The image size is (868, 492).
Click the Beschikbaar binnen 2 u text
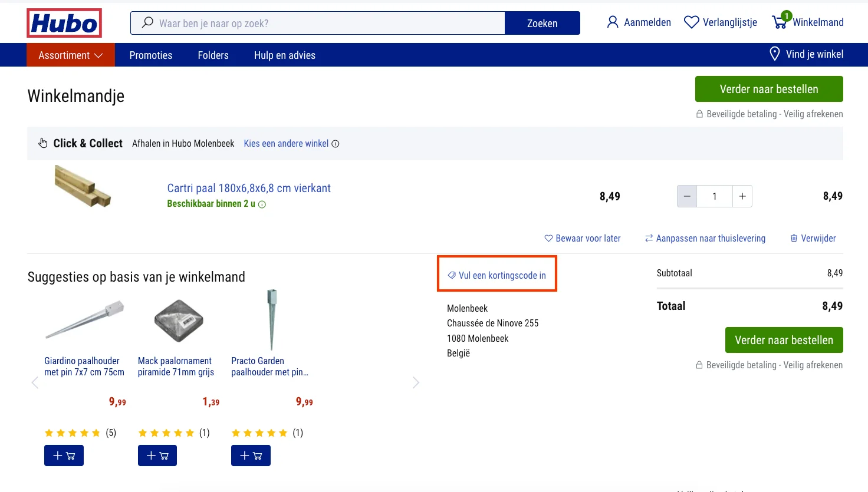[x=211, y=204]
